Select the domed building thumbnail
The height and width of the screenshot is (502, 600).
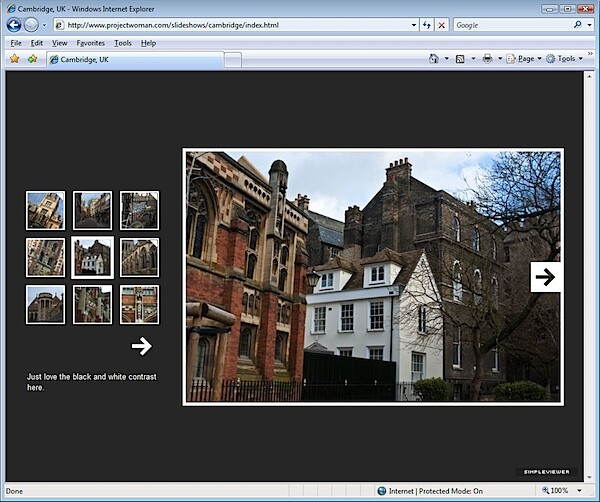[x=46, y=305]
